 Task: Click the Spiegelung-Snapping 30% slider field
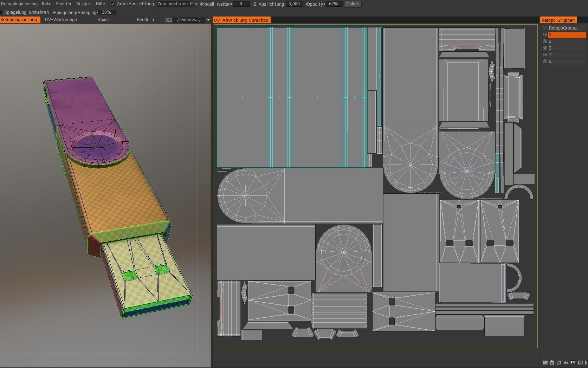pyautogui.click(x=106, y=12)
